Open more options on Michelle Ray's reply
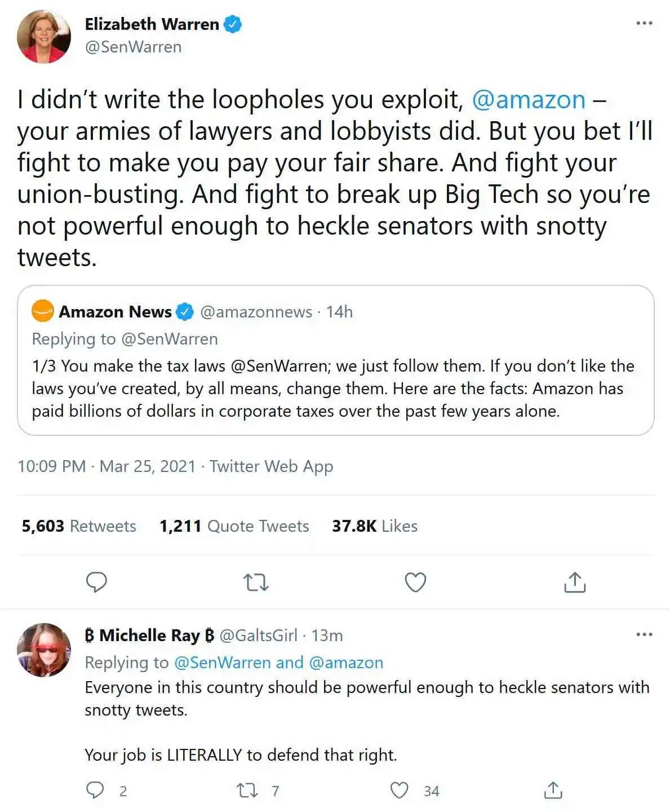The image size is (670, 812). 644,634
